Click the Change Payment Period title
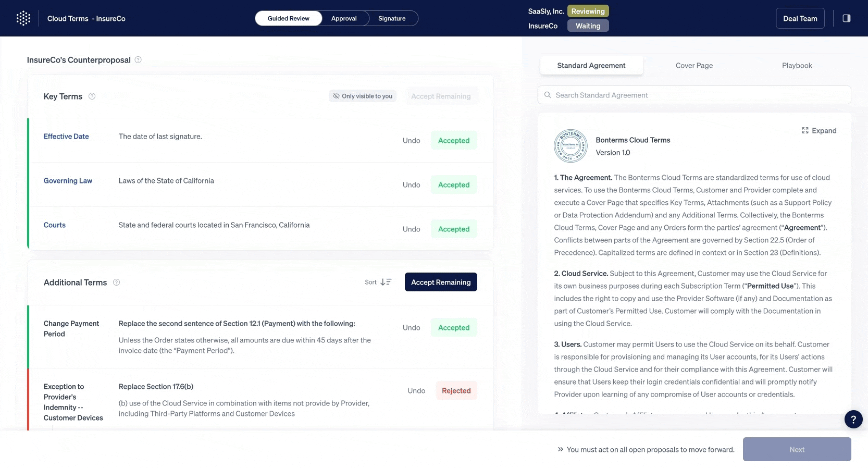The image size is (868, 468). point(71,329)
